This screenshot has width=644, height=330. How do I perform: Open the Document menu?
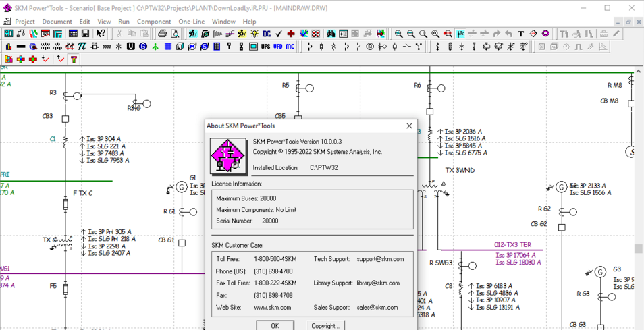point(57,22)
